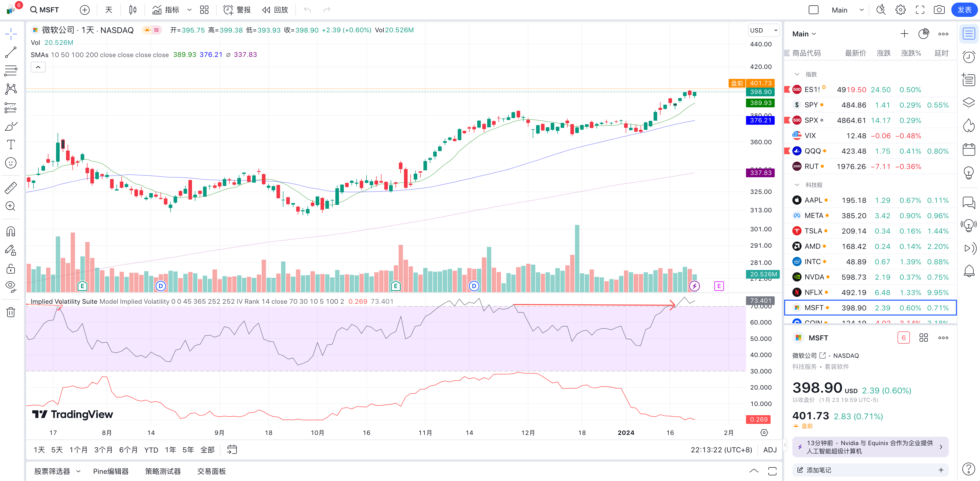980x481 pixels.
Task: Select the NVDA row in watchlist
Action: [x=870, y=277]
